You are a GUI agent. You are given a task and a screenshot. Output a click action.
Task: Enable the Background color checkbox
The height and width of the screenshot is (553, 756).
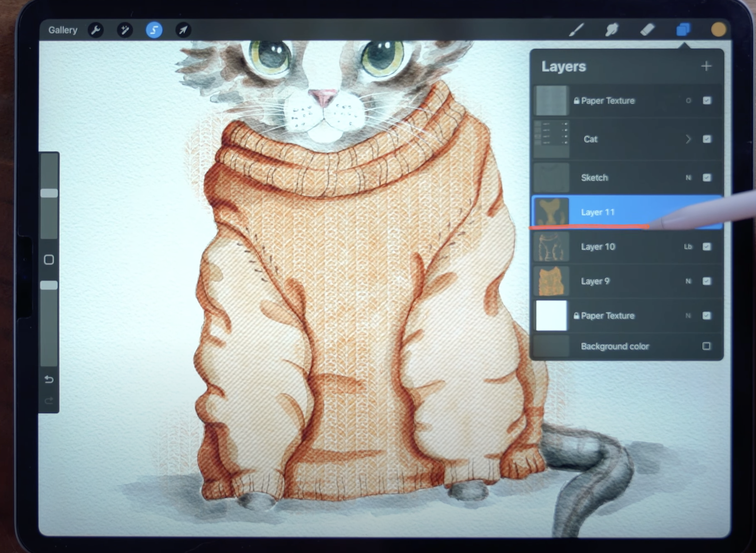(x=706, y=346)
